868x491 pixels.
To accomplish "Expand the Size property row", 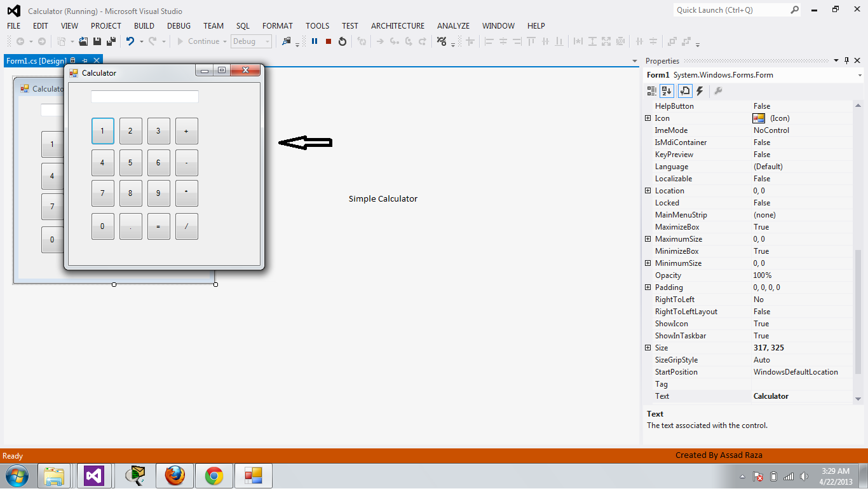I will tap(648, 348).
